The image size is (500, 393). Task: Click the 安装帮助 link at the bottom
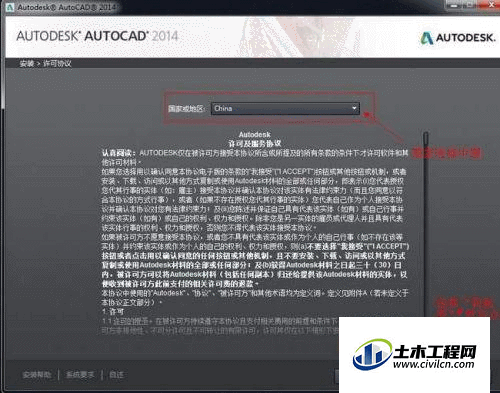click(37, 375)
